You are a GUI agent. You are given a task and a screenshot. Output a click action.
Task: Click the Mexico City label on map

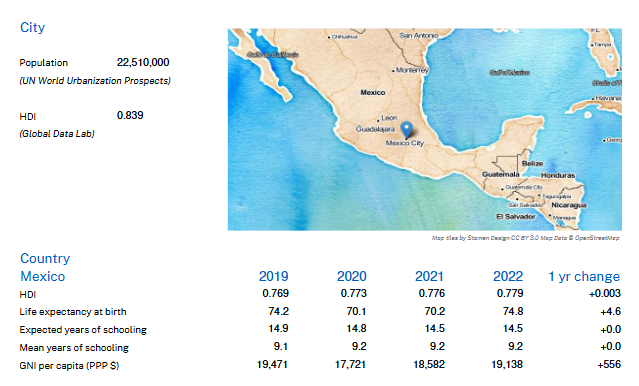[405, 143]
